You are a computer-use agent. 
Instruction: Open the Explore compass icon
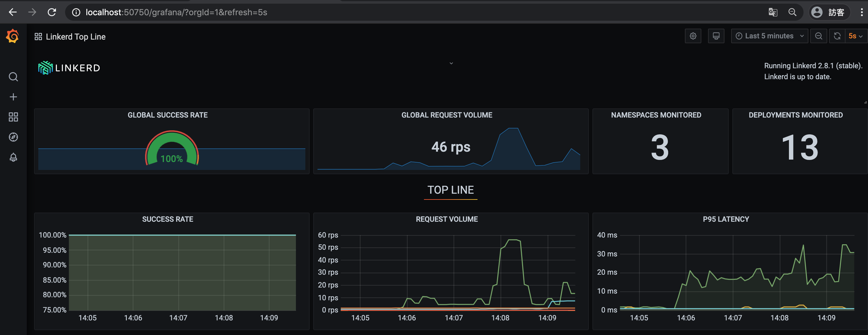point(13,137)
